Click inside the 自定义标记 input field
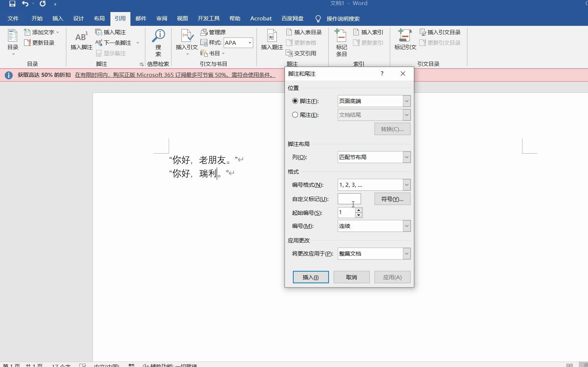 pos(349,199)
